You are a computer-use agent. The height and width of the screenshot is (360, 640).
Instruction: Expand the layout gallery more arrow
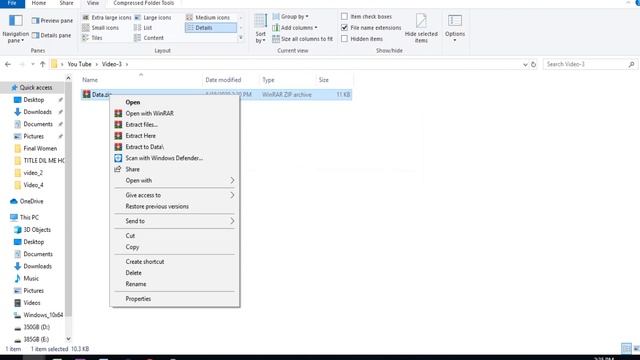click(241, 38)
